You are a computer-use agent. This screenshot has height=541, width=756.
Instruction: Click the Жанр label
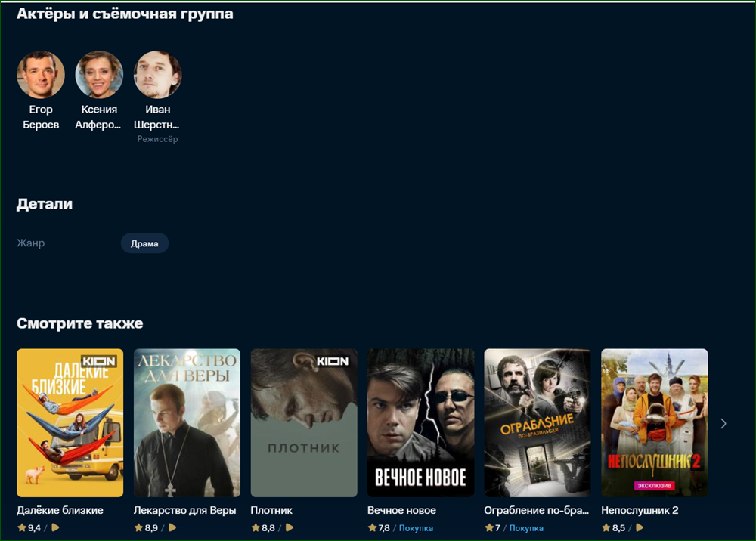[31, 243]
